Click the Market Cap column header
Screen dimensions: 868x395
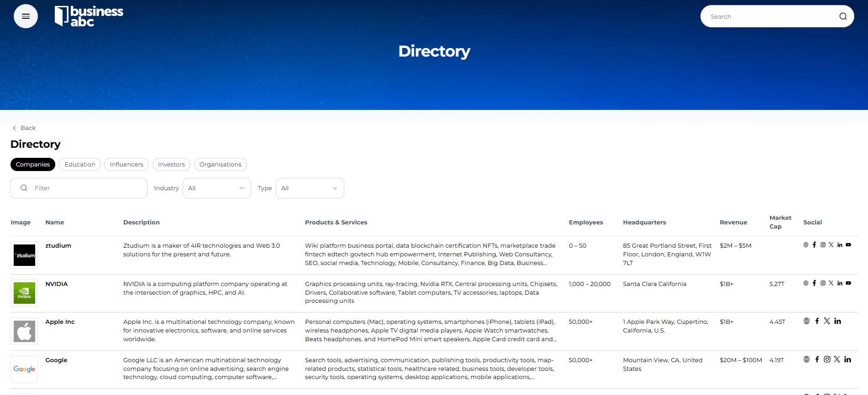pos(780,222)
